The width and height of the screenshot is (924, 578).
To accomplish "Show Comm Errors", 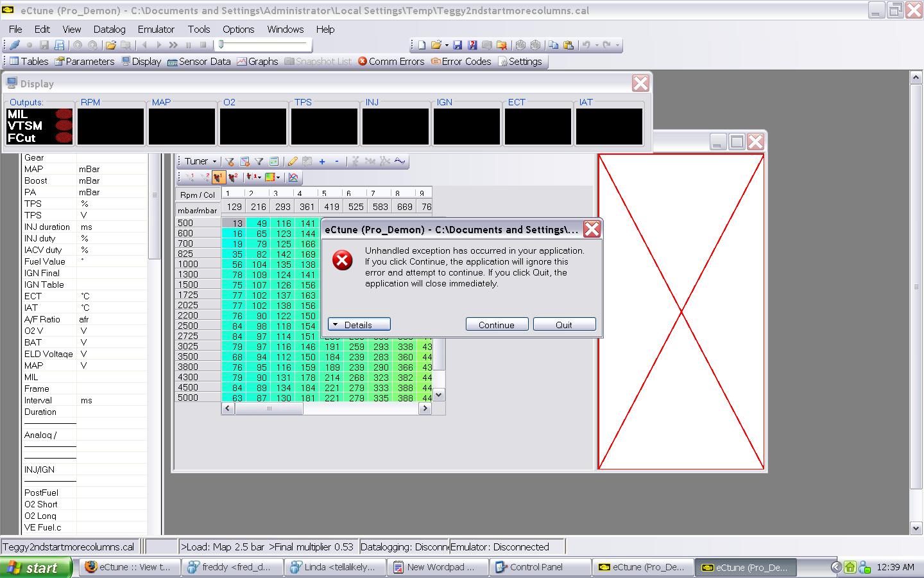I will (x=391, y=62).
